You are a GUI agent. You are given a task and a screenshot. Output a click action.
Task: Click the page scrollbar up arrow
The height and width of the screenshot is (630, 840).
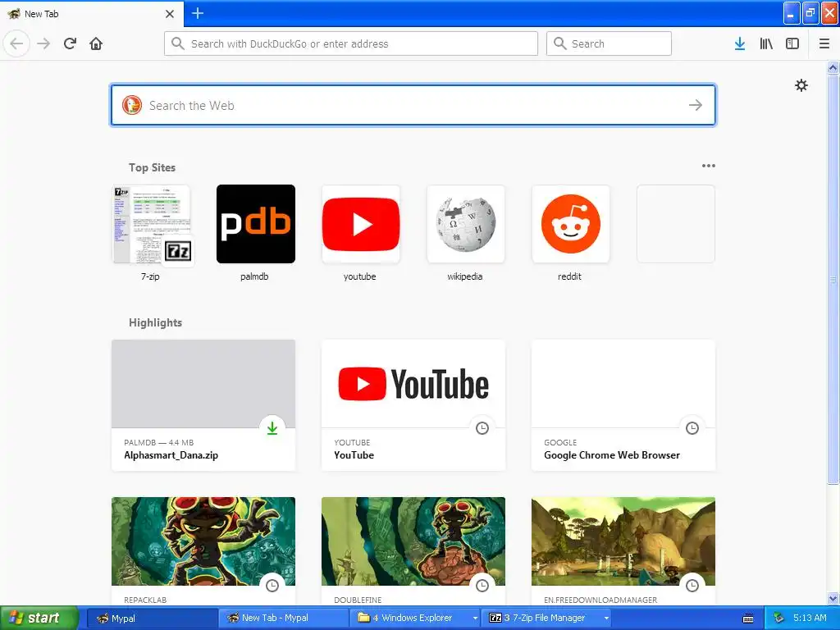[x=833, y=67]
